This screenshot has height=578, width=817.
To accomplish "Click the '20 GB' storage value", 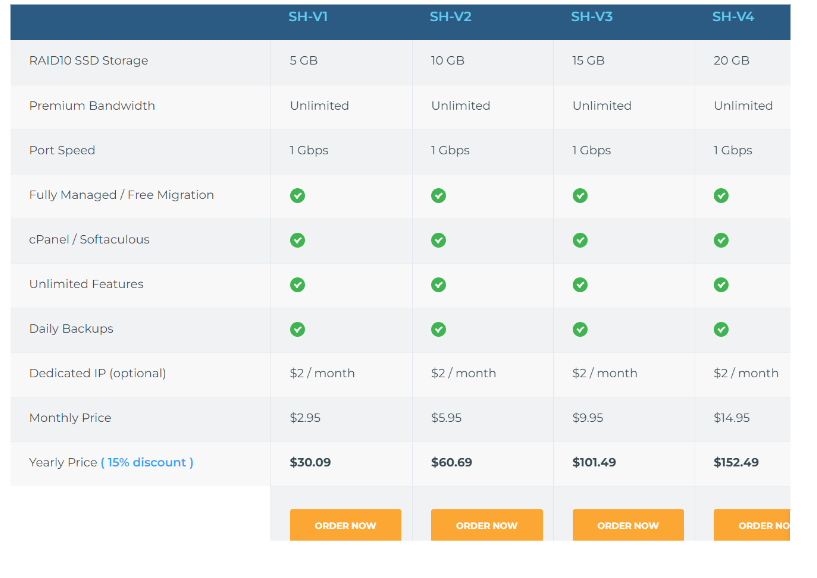I will pyautogui.click(x=732, y=60).
